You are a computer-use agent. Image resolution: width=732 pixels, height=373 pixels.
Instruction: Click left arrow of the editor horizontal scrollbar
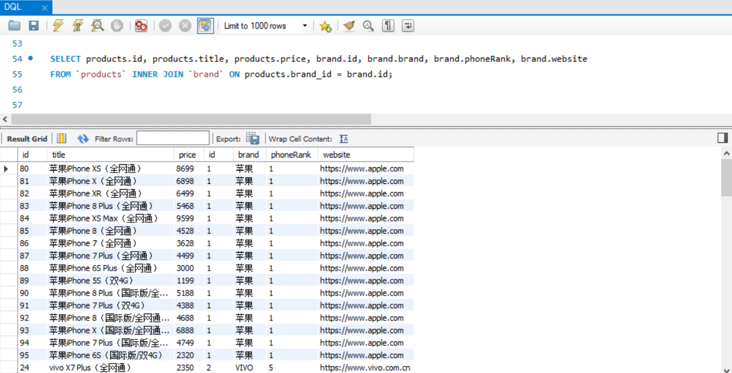click(5, 119)
